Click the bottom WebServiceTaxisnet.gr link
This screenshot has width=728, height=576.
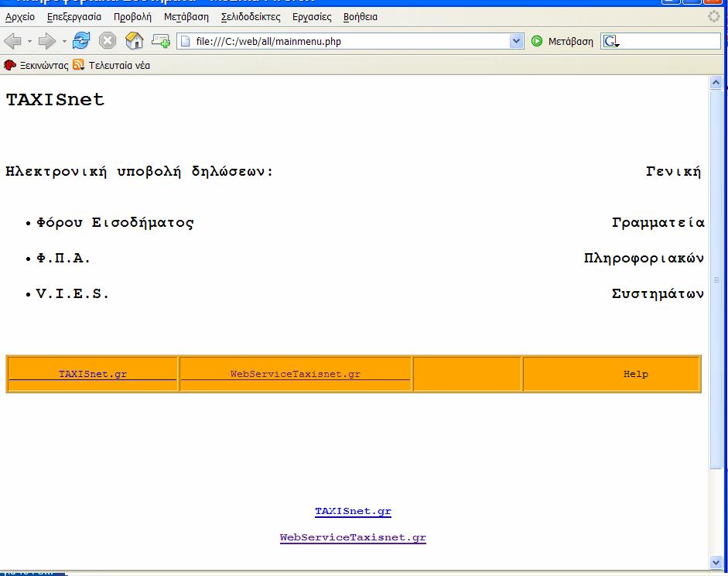pos(353,537)
